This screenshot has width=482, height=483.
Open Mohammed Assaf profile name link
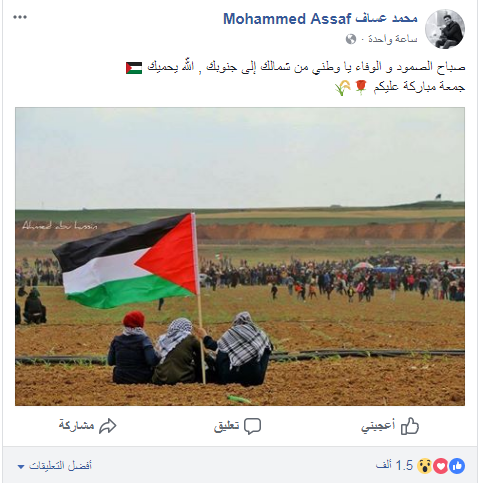(320, 19)
